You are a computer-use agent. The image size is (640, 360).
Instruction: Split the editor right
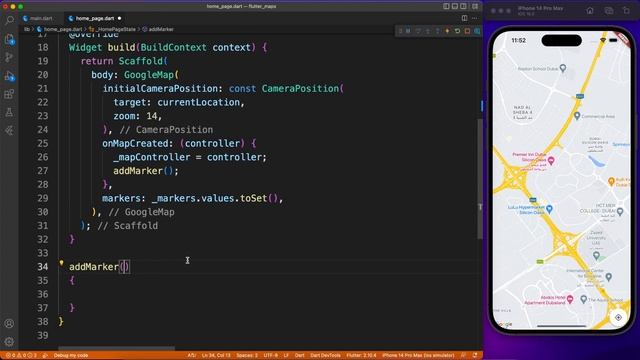pos(464,18)
